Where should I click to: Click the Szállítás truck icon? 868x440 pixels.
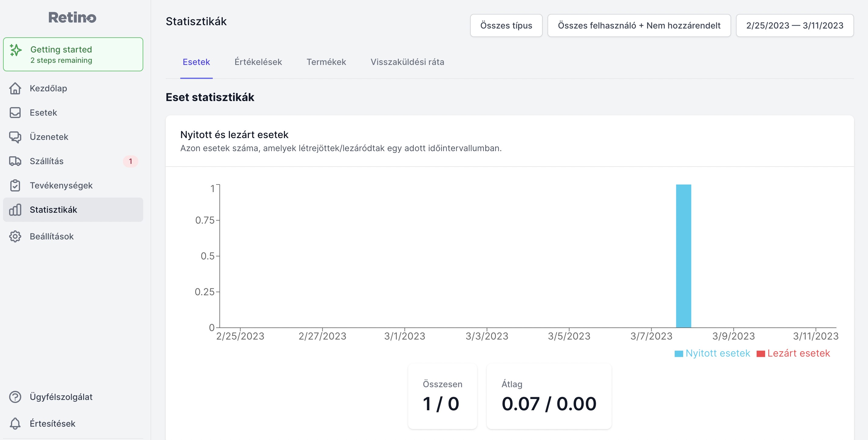click(x=15, y=161)
